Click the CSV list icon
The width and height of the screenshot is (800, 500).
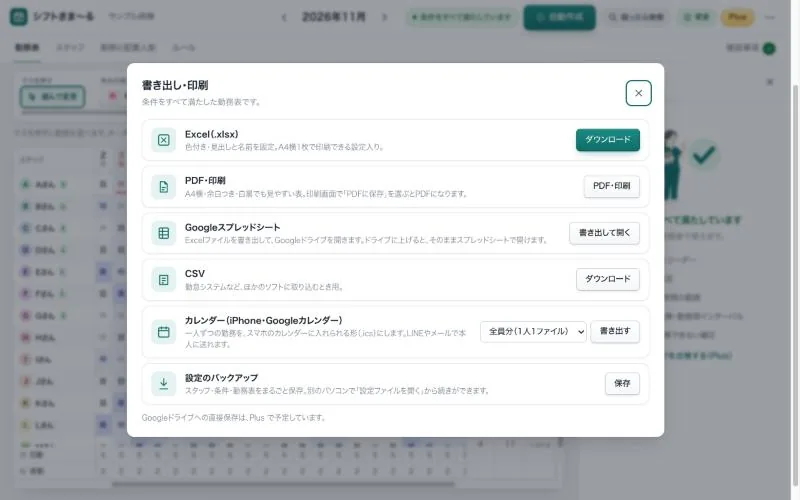point(164,280)
